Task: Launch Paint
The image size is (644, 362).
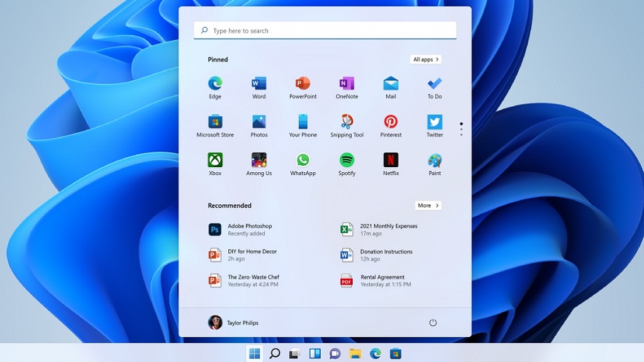Action: [x=434, y=160]
